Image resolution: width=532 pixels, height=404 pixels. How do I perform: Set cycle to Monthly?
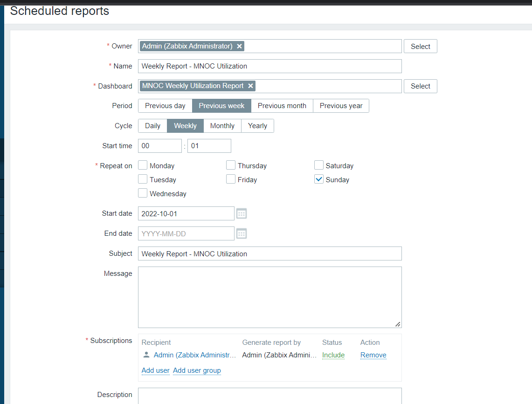[222, 126]
